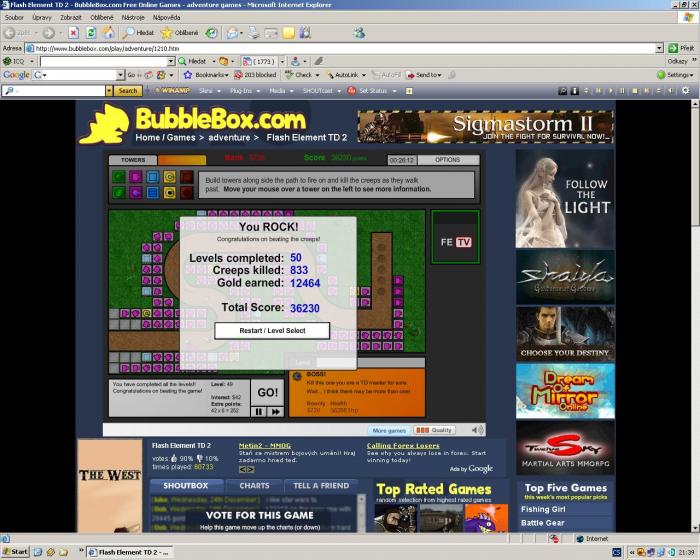
Task: Click the URL address field
Action: click(x=344, y=48)
